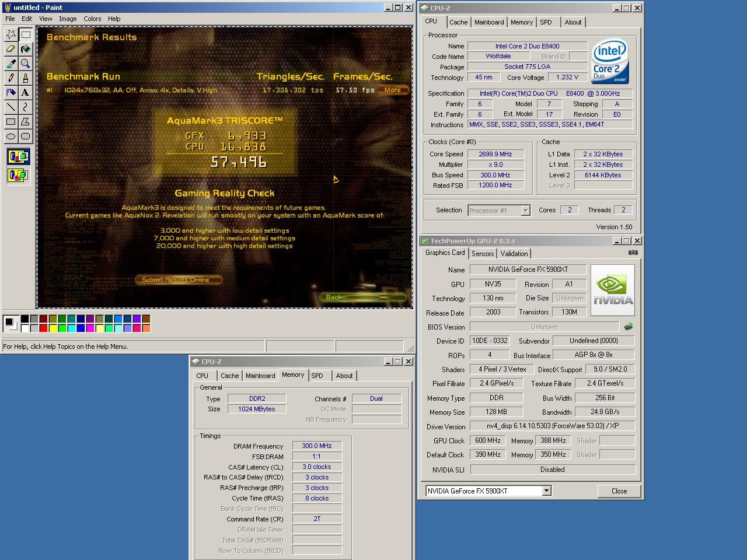
Task: Activate the Airbrush spray tool
Action: 11,92
